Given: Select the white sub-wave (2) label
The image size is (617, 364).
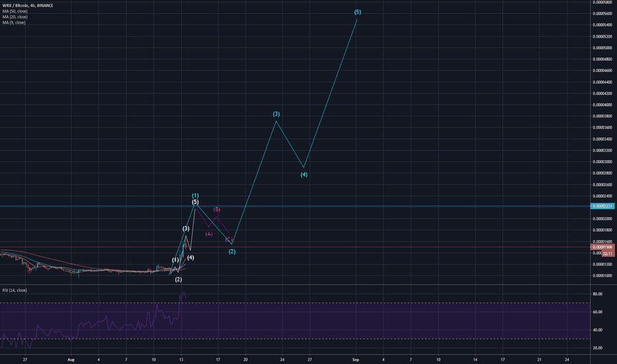Looking at the screenshot, I should coord(178,279).
